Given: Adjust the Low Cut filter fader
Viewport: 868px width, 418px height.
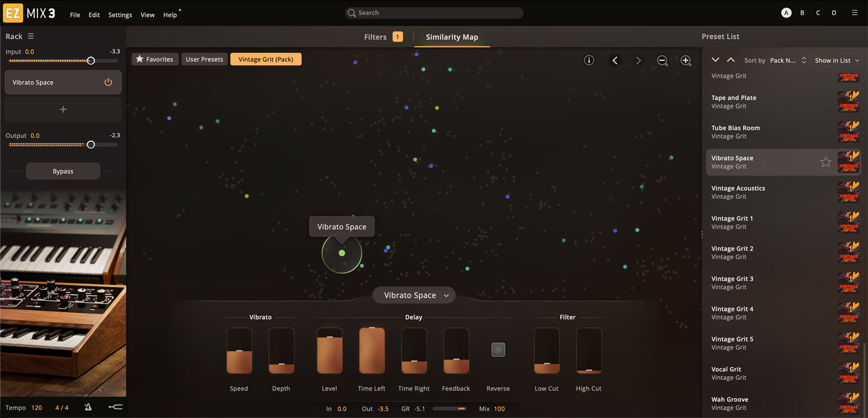Looking at the screenshot, I should (547, 351).
